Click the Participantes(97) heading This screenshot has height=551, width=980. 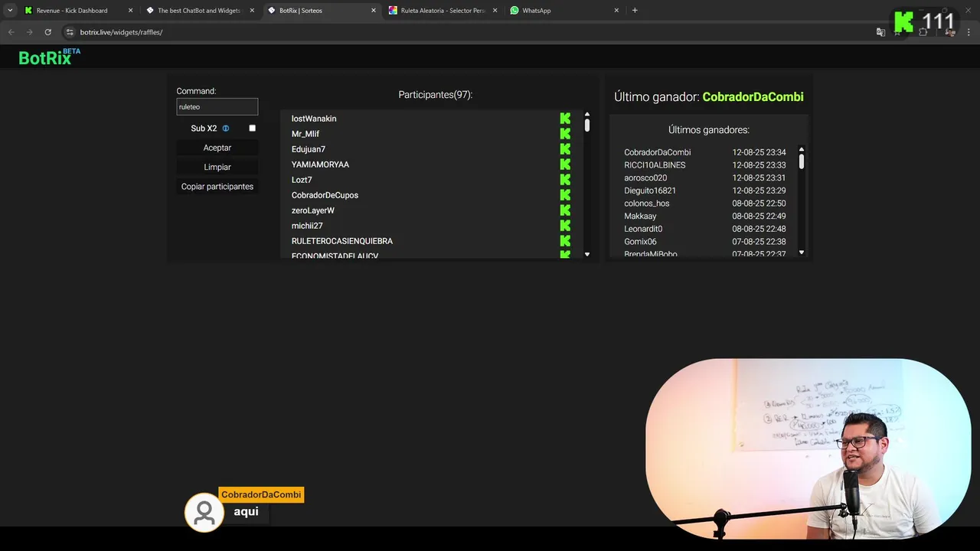click(x=436, y=95)
